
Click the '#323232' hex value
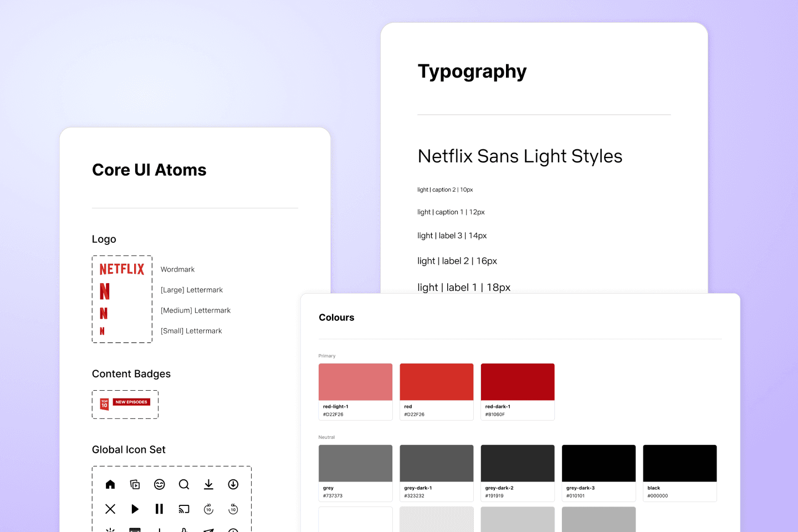(x=414, y=496)
